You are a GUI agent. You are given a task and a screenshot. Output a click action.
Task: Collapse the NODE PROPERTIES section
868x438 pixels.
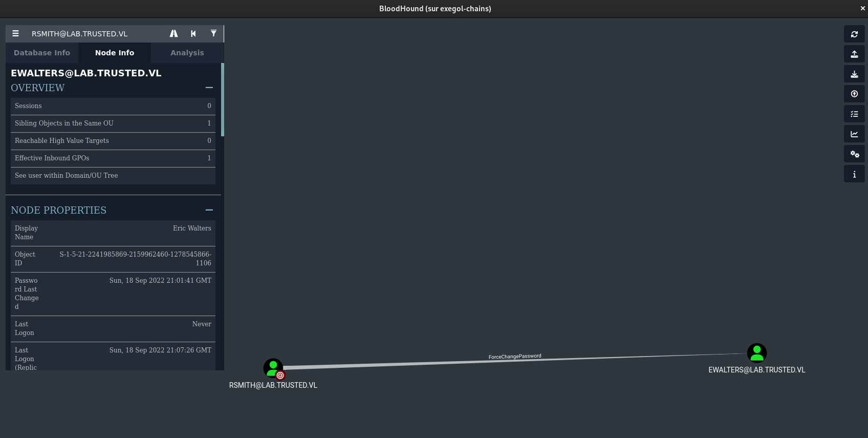209,210
